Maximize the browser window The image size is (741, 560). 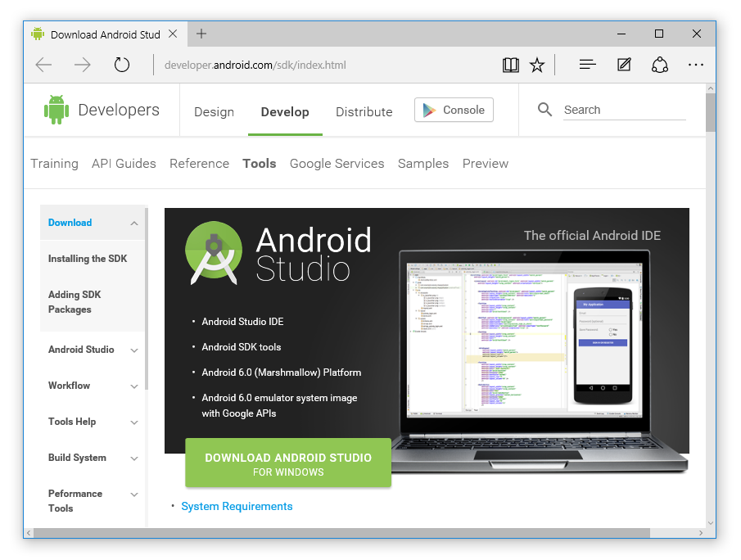(659, 34)
